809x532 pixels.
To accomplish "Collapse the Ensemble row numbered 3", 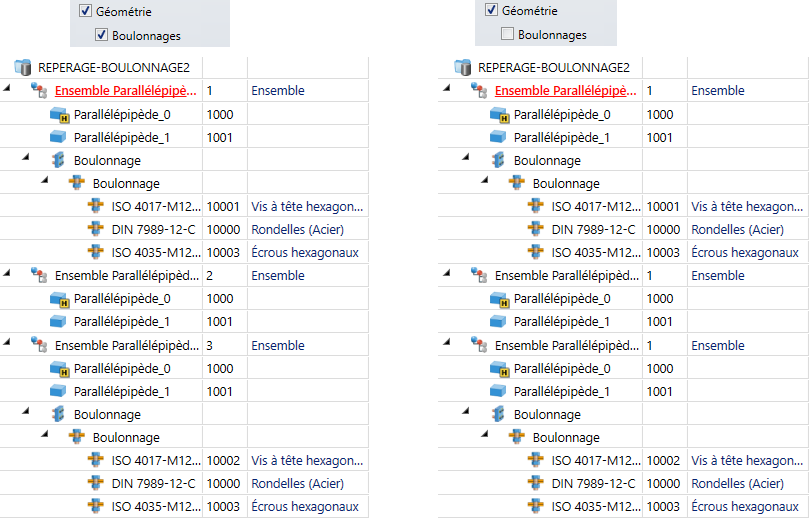I will (x=9, y=345).
